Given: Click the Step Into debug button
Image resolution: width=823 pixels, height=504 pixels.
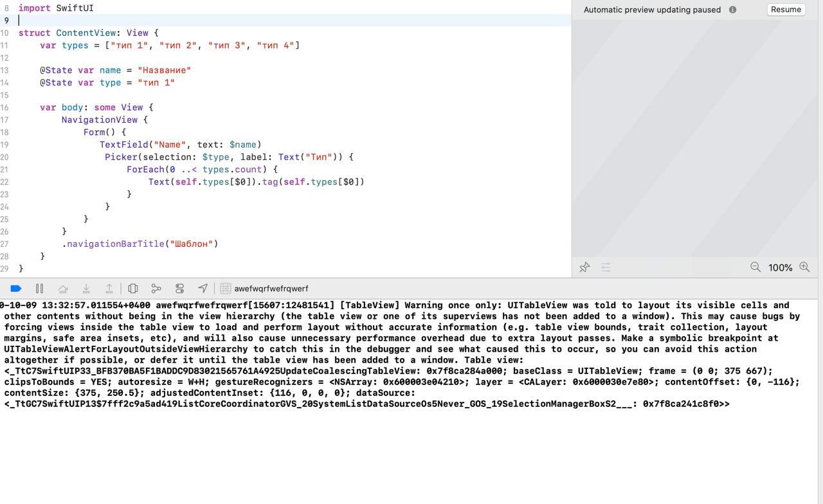Looking at the screenshot, I should click(x=86, y=289).
